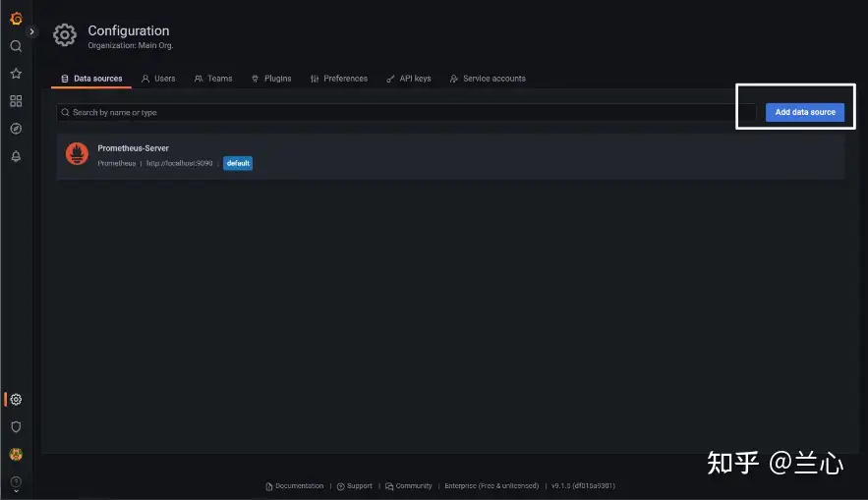Switch to the Teams tab
Screen dimensions: 868x500
point(213,79)
